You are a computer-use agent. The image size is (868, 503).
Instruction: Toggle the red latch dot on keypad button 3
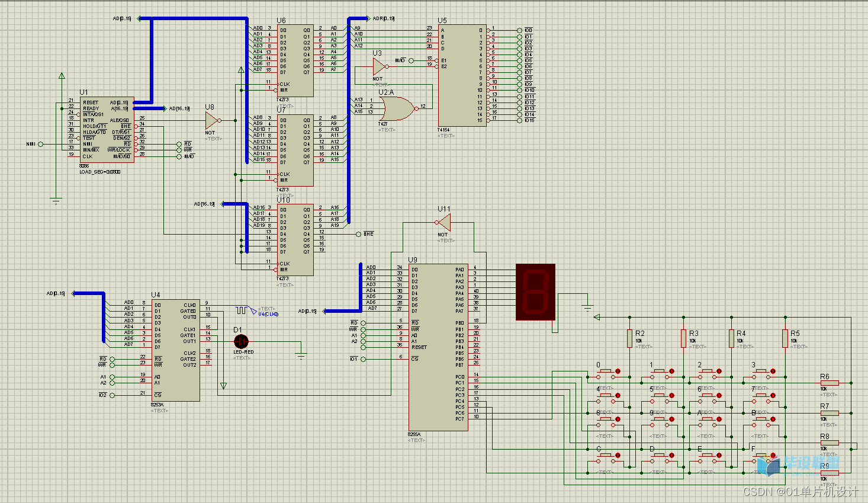coord(773,371)
